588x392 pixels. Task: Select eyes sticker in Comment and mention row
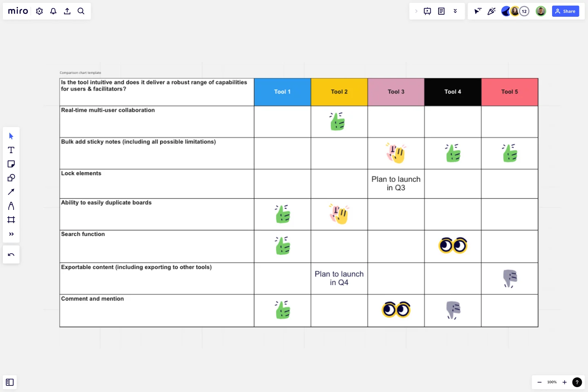pos(396,310)
